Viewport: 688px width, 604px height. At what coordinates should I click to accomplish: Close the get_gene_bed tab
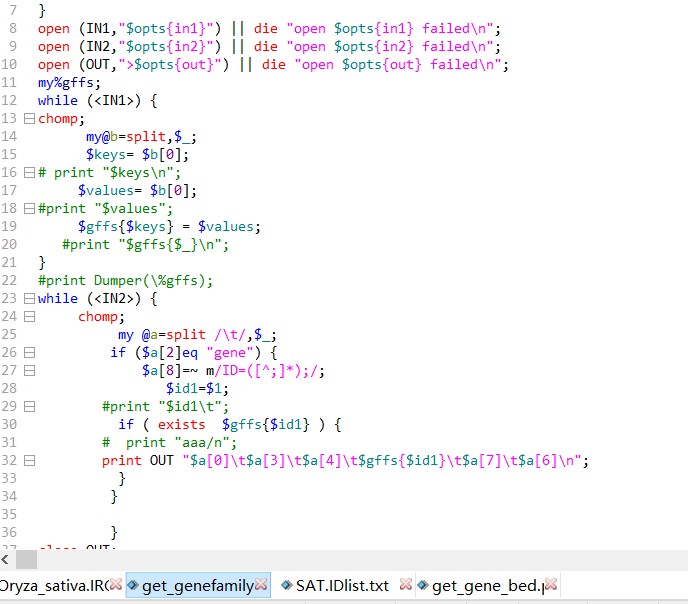point(551,584)
